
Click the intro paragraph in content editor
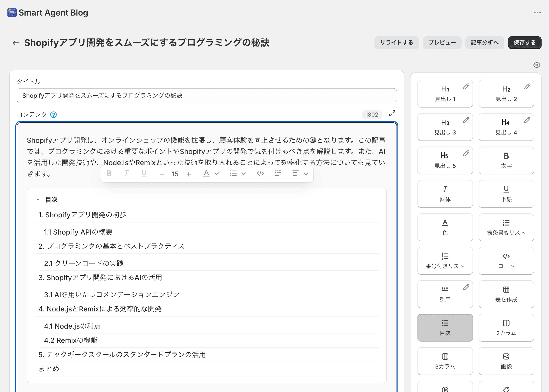[x=206, y=157]
